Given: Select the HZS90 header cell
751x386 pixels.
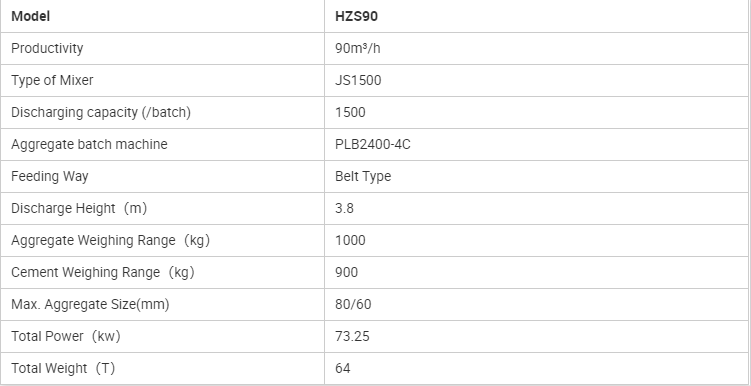Looking at the screenshot, I should coord(536,16).
